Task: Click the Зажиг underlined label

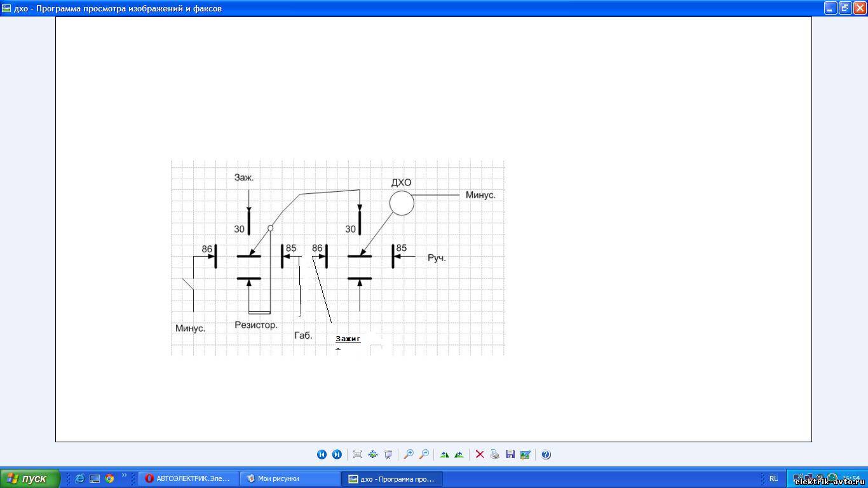Action: pyautogui.click(x=348, y=339)
